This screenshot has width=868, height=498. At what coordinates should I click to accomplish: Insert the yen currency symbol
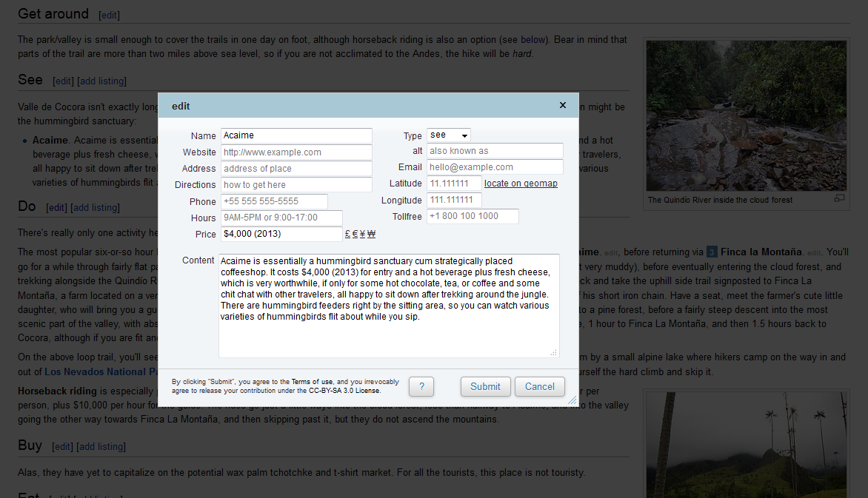point(362,234)
